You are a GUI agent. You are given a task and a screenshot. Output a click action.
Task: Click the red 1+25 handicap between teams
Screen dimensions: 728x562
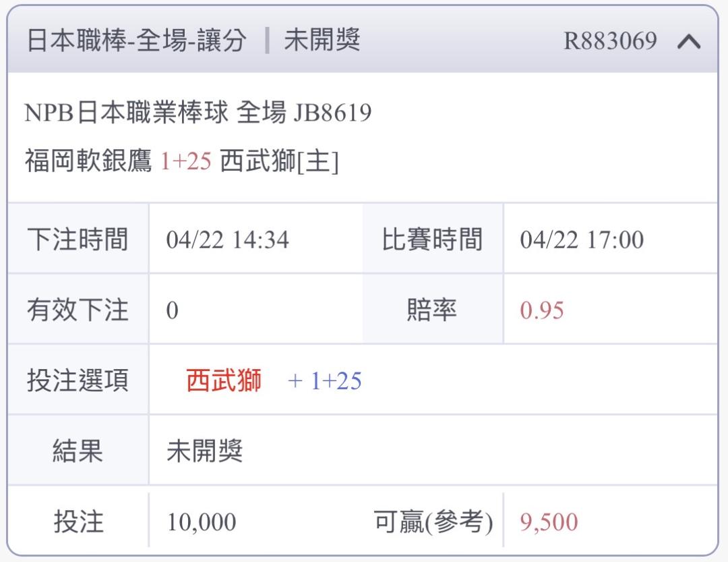point(186,162)
